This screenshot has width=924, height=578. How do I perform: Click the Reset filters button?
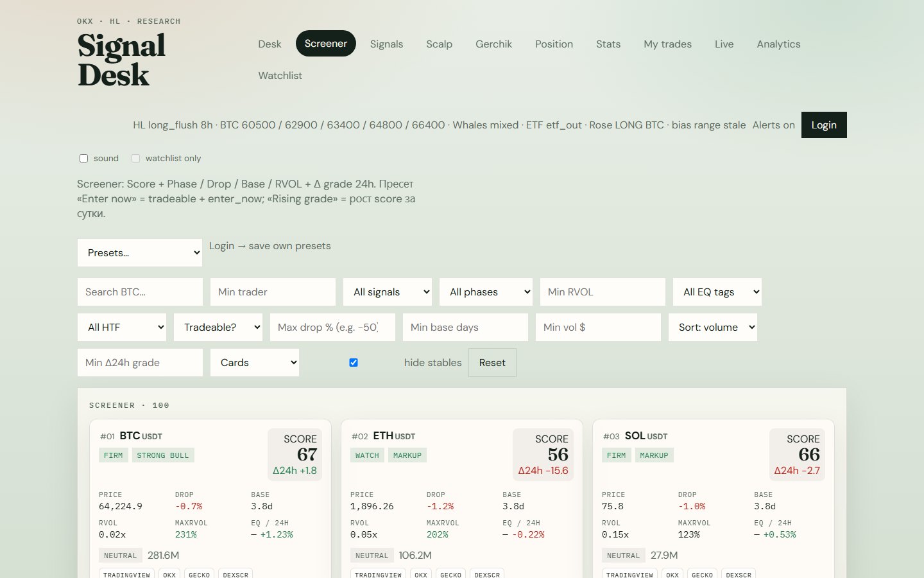point(492,363)
